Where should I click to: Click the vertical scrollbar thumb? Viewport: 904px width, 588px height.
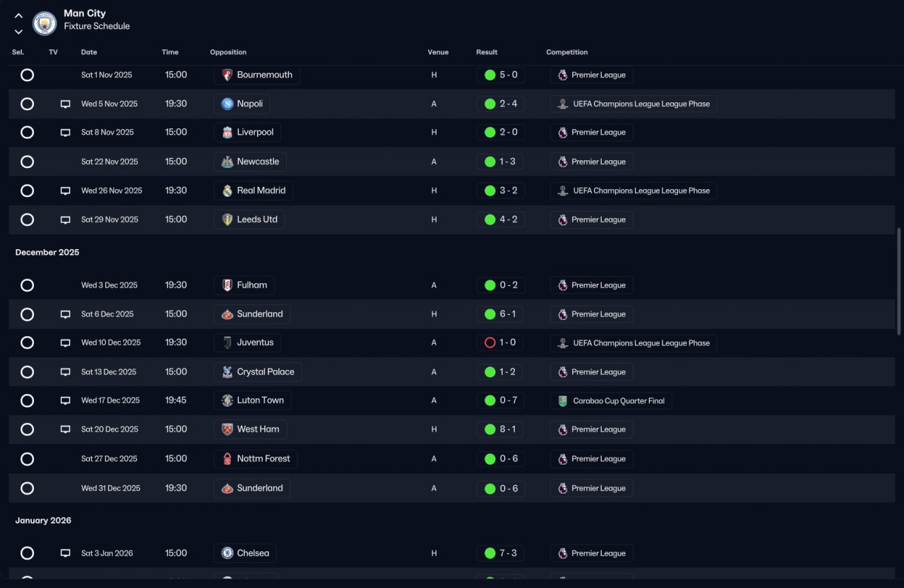point(899,281)
